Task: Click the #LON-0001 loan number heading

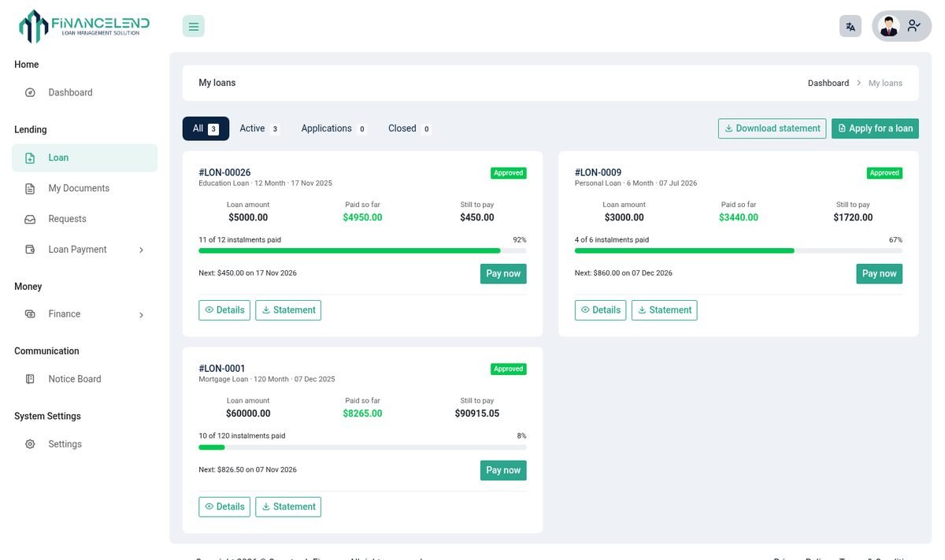Action: point(222,369)
